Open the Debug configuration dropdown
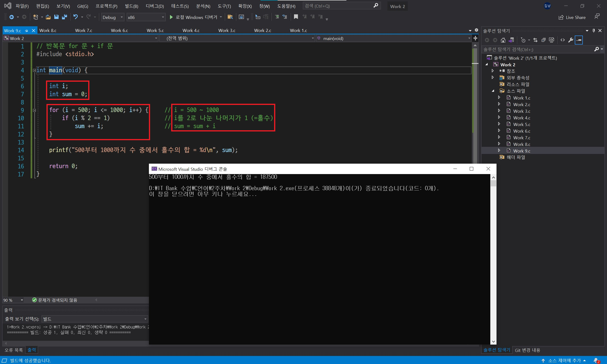The height and width of the screenshot is (364, 607). click(x=113, y=17)
